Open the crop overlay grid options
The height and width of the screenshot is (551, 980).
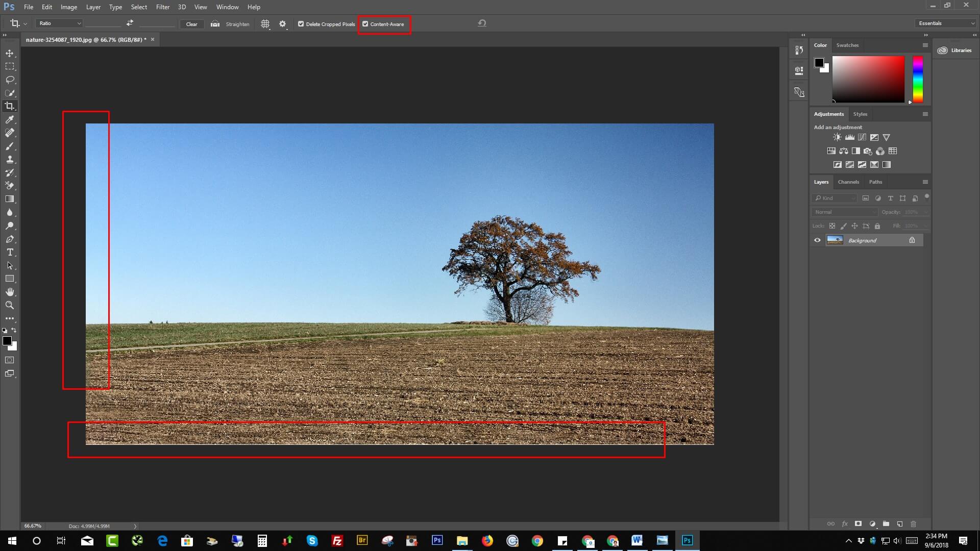[x=265, y=24]
